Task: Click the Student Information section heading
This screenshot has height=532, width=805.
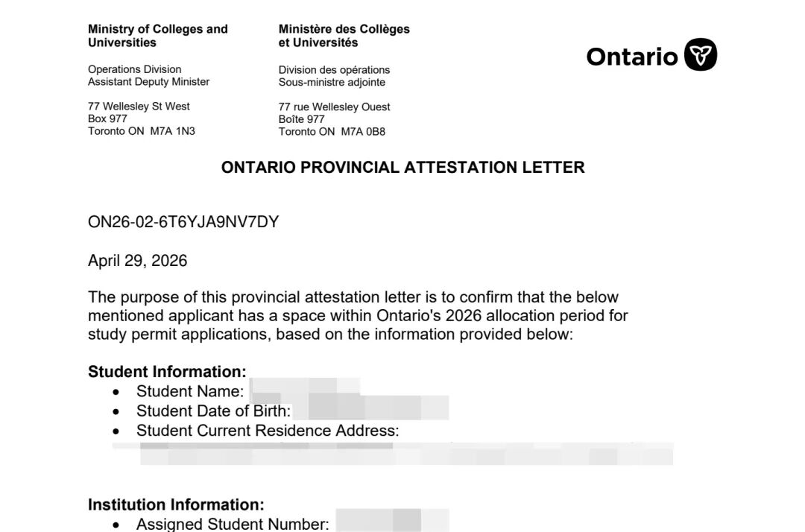Action: coord(167,371)
